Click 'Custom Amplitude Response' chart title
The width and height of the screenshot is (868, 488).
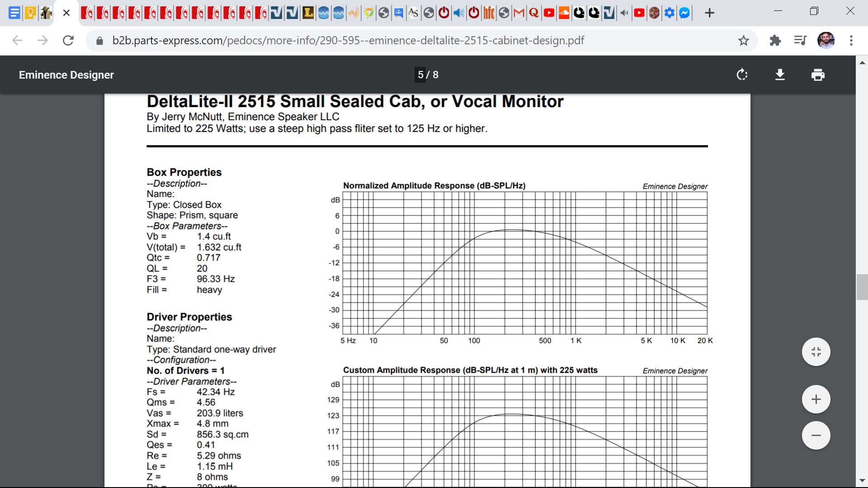click(470, 370)
